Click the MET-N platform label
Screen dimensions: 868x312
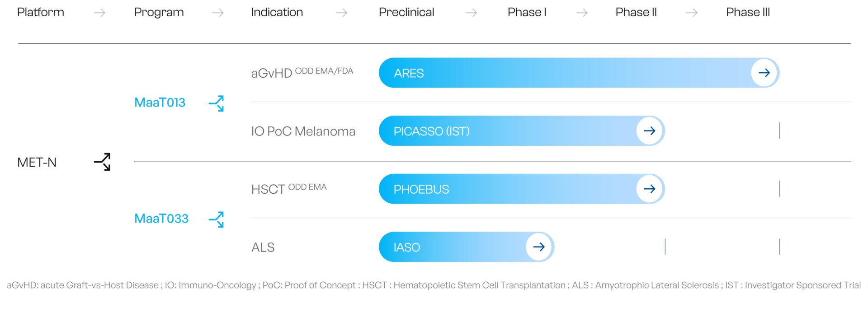click(37, 163)
